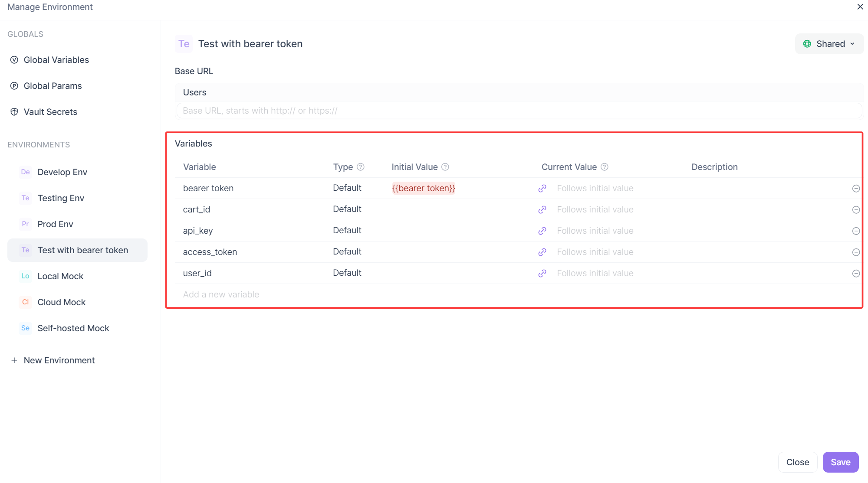The image size is (868, 483).
Task: Click the help icon beside Current Value
Action: click(x=604, y=167)
